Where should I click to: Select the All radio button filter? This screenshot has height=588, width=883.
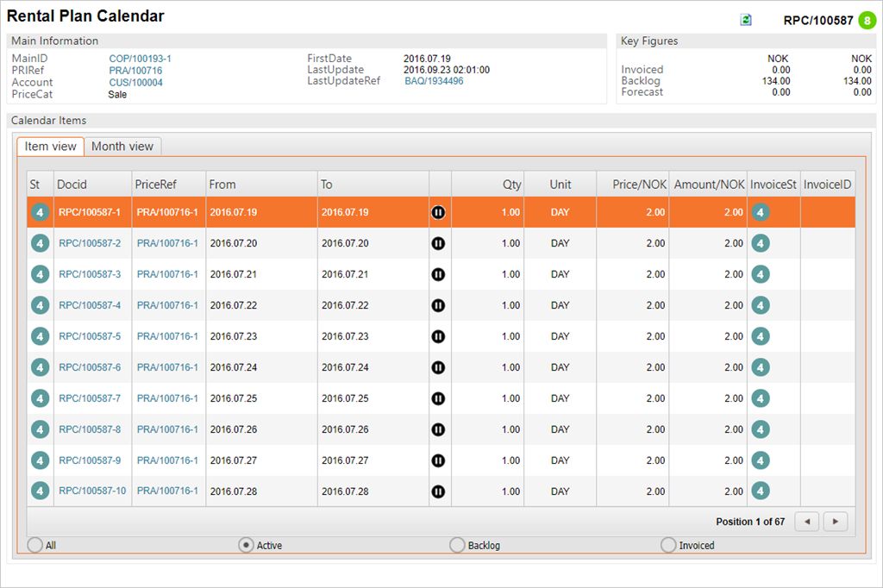point(34,545)
